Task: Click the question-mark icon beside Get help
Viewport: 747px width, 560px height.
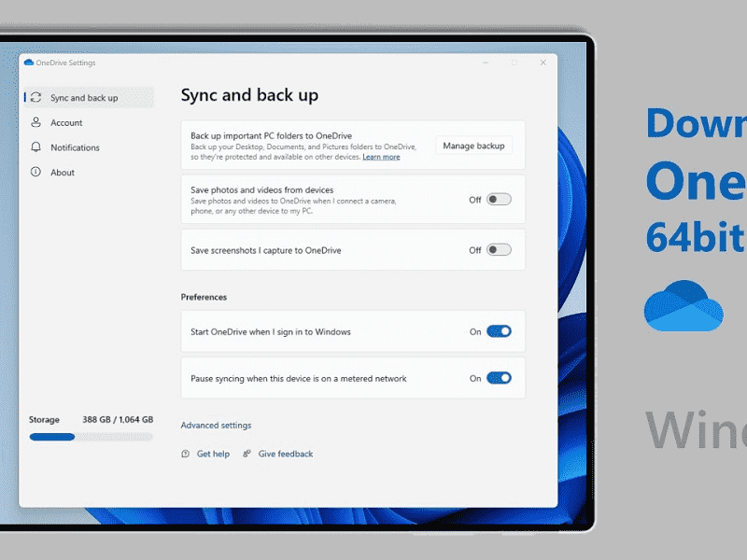Action: pyautogui.click(x=188, y=454)
